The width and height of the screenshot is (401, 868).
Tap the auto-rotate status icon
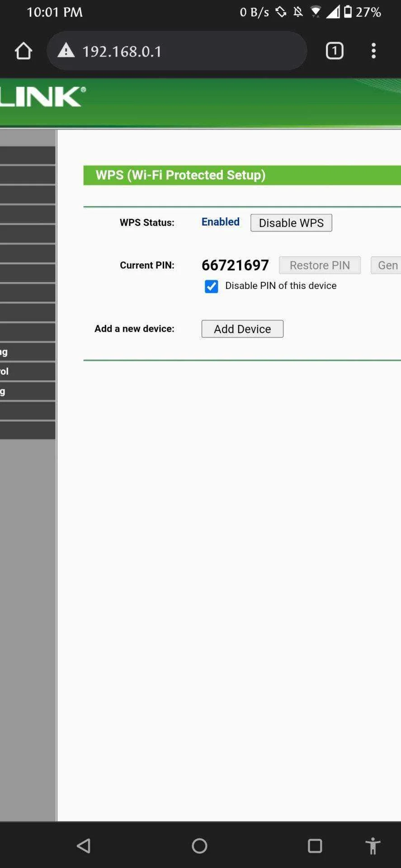tap(281, 12)
